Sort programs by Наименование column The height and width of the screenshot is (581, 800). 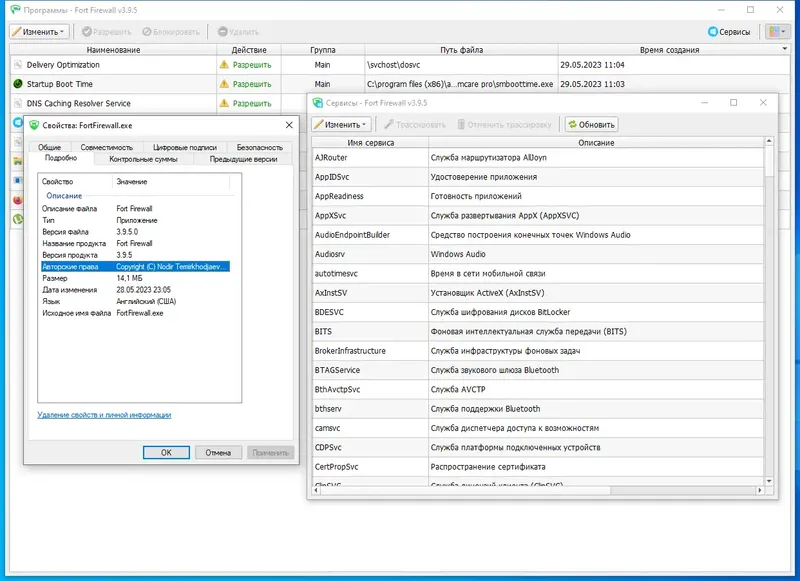(113, 50)
